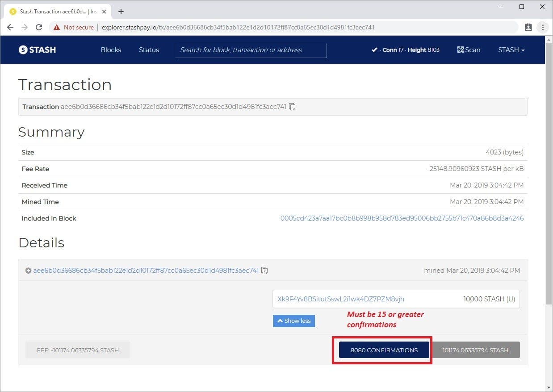This screenshot has height=392, width=553.
Task: Go back with the browser back arrow
Action: [x=10, y=27]
